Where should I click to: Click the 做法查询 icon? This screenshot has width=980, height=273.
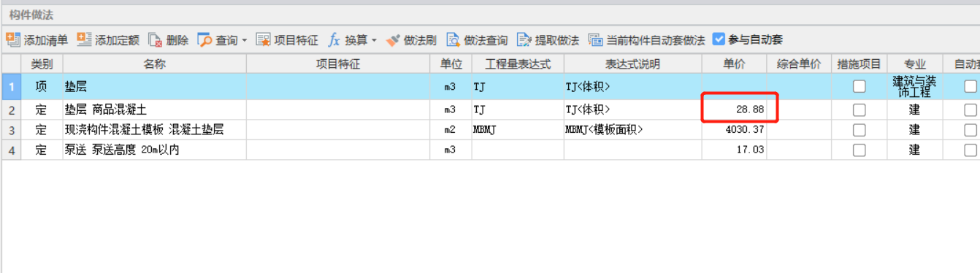[453, 40]
